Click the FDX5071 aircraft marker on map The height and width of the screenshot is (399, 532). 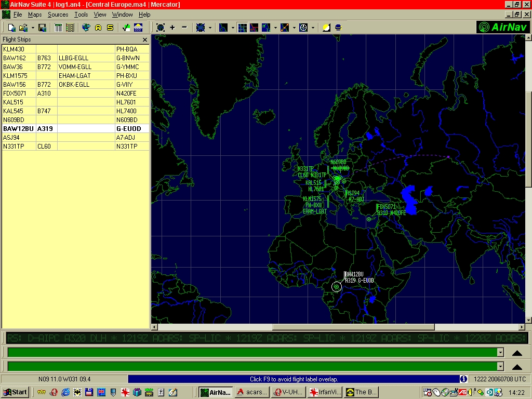(369, 219)
